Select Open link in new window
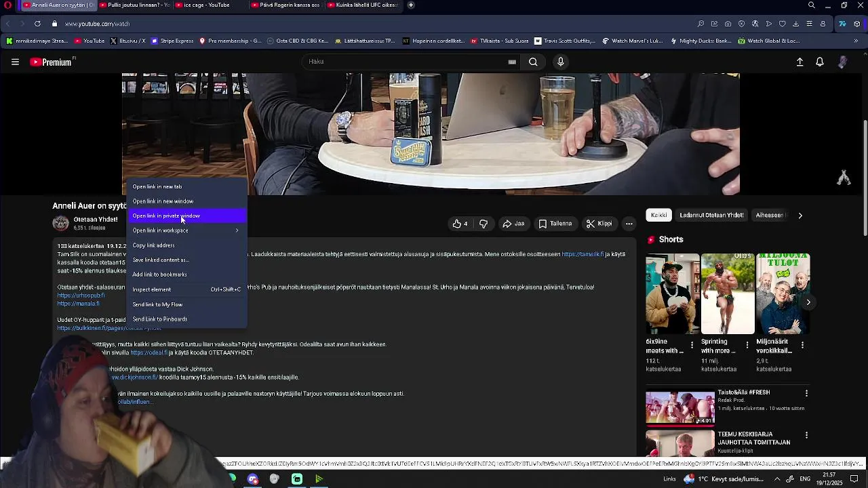 pyautogui.click(x=186, y=201)
